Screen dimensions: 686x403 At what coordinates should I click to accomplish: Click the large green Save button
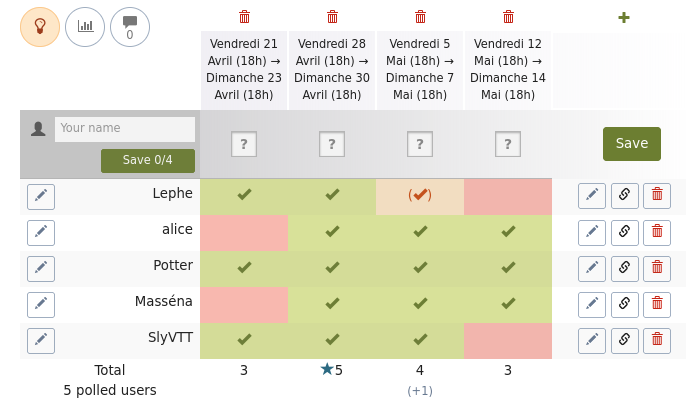(632, 144)
